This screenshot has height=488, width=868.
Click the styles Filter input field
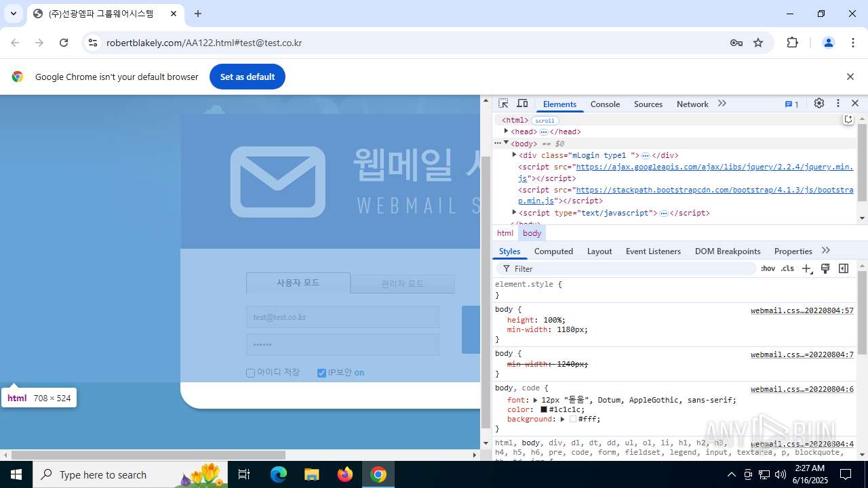point(627,269)
